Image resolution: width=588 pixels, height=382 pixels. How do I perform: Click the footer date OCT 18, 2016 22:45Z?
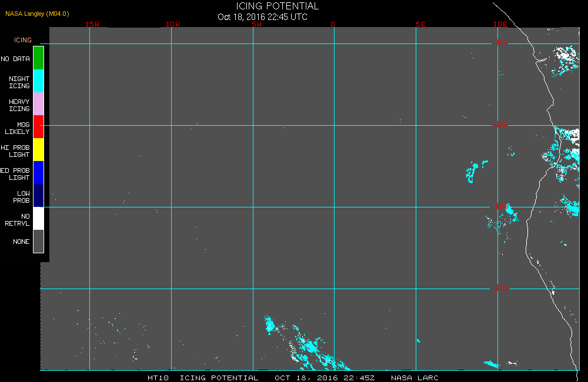click(x=325, y=378)
